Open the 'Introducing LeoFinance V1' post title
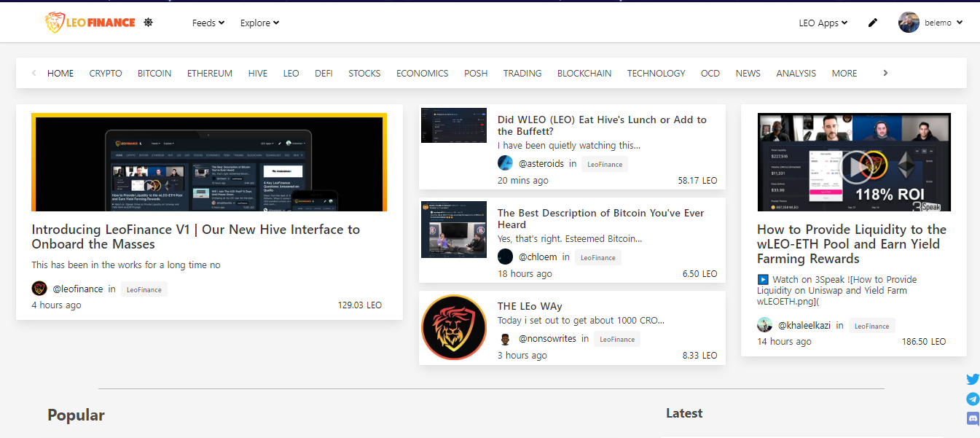The width and height of the screenshot is (980, 438). click(x=196, y=236)
